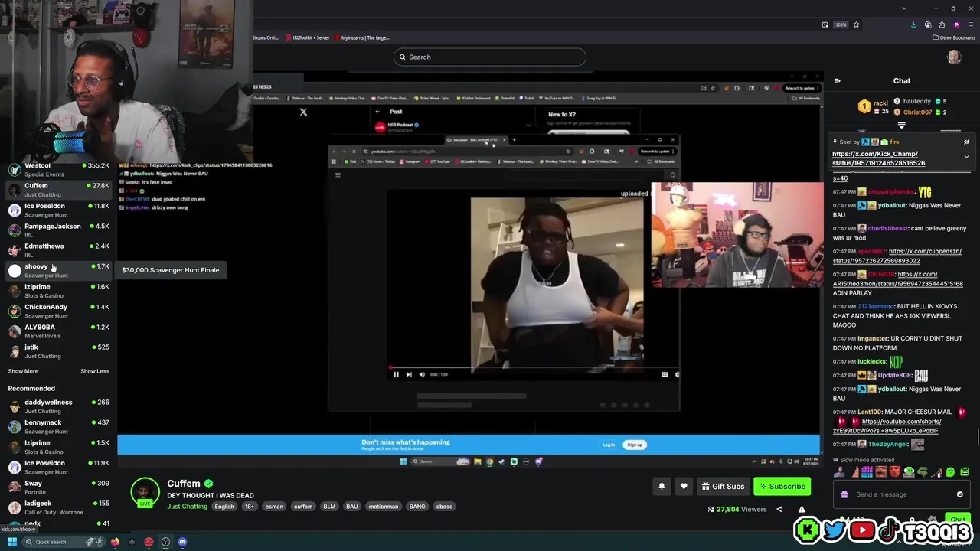This screenshot has height=551, width=980.
Task: Select the motionman tag
Action: click(384, 507)
